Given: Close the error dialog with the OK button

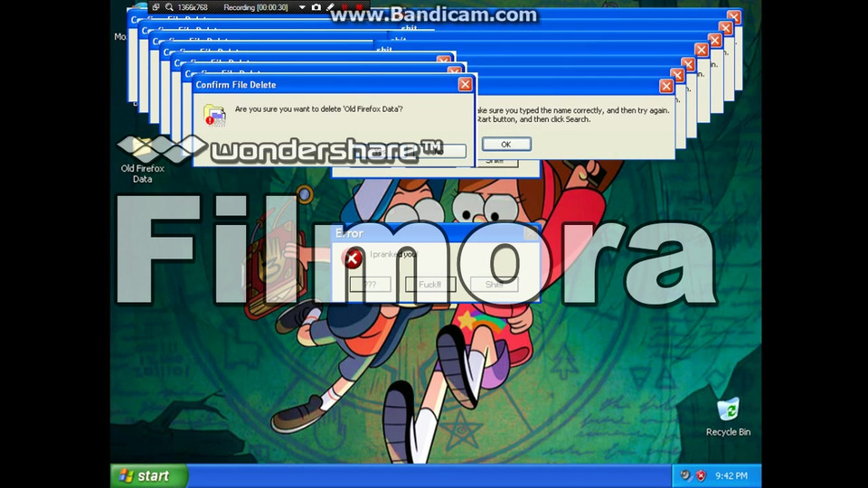Looking at the screenshot, I should 506,144.
